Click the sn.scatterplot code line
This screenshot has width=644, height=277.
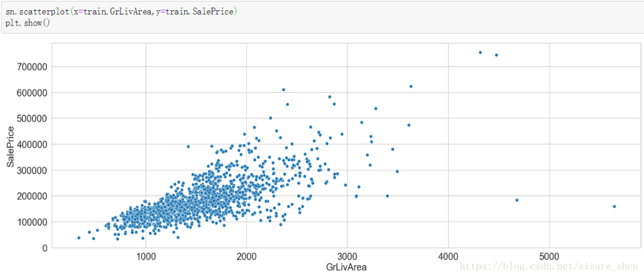(x=122, y=12)
